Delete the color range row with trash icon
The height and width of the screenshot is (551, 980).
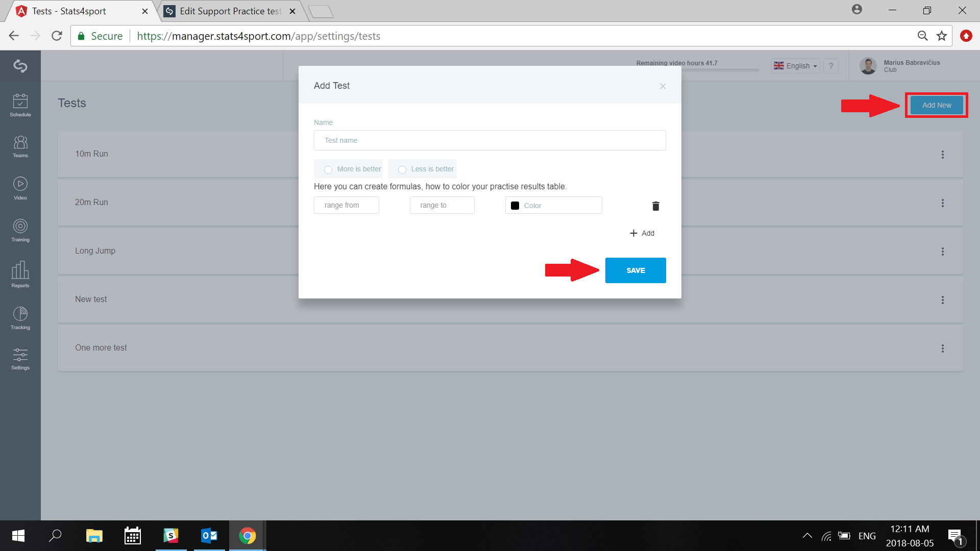pos(656,206)
